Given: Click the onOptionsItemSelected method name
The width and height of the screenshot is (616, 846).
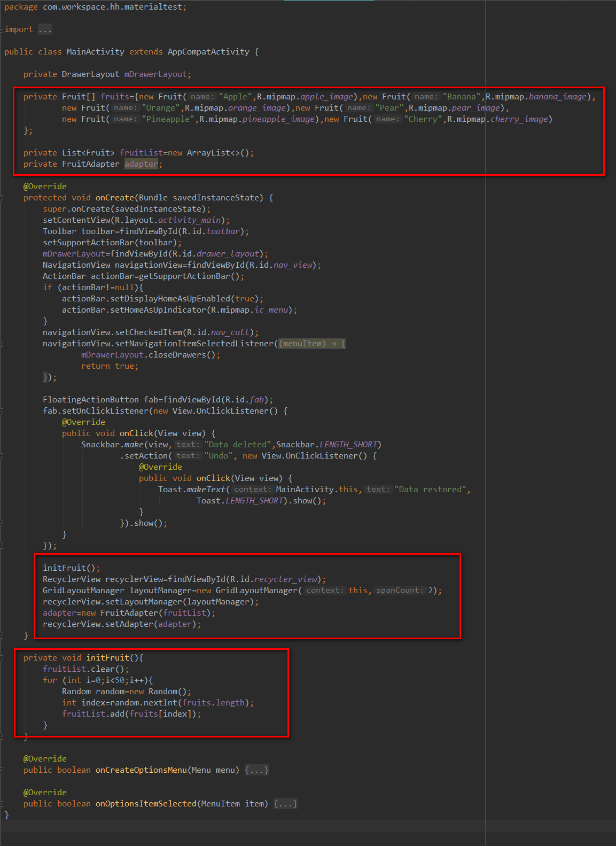Looking at the screenshot, I should [x=146, y=804].
